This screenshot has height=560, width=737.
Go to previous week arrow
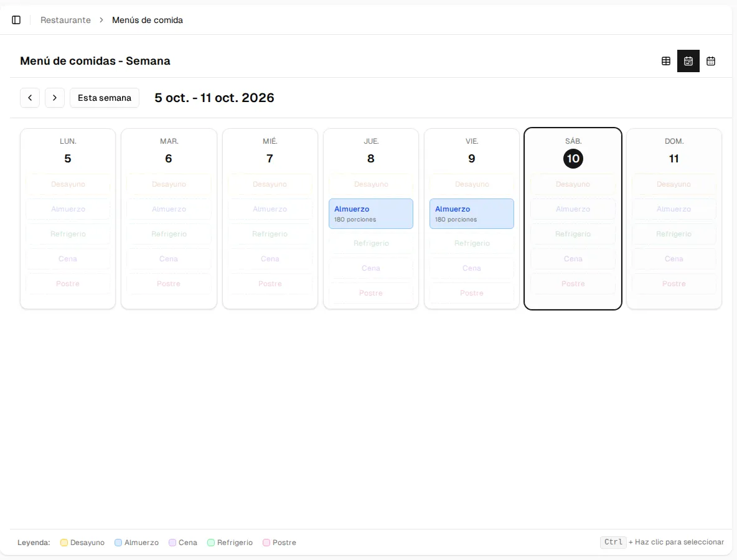coord(30,98)
